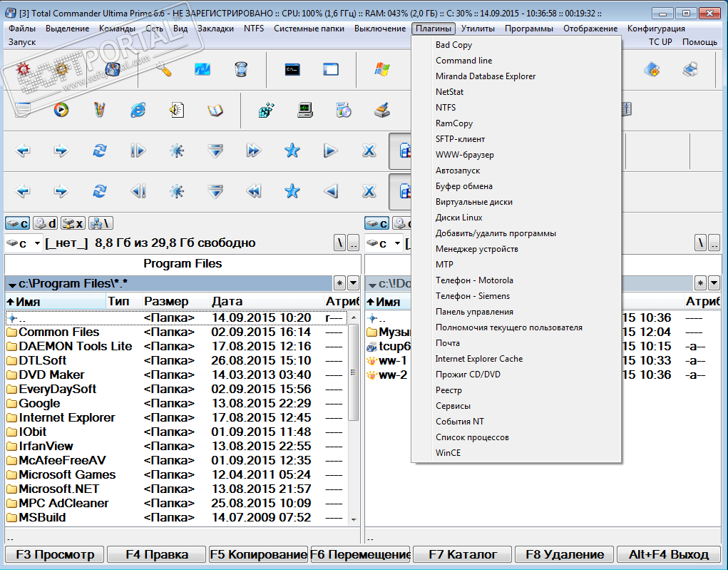Launch the Windows Media Player icon

click(61, 110)
